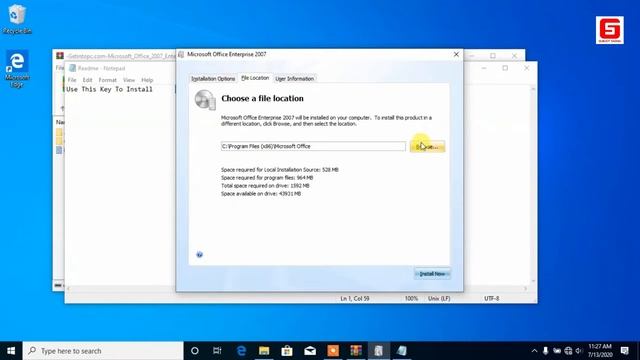Open the volume tray icon
The image size is (640, 360).
tap(579, 351)
